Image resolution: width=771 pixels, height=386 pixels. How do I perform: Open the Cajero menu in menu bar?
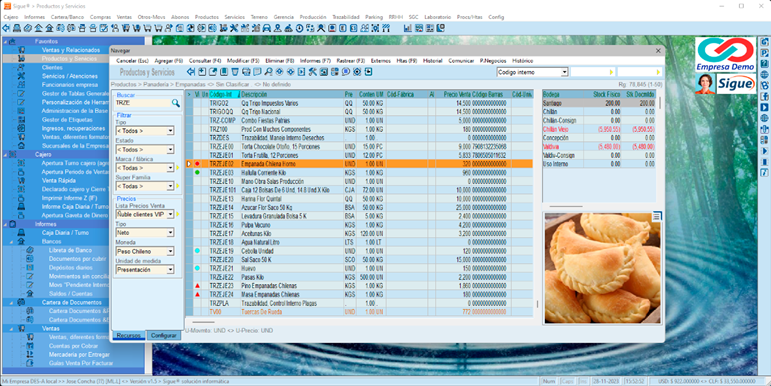pyautogui.click(x=11, y=17)
